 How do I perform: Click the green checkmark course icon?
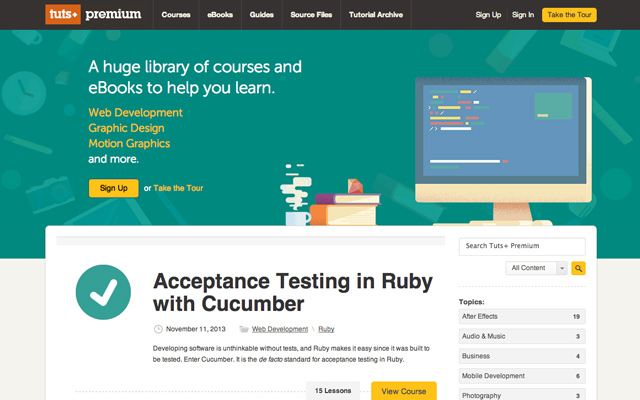point(103,292)
